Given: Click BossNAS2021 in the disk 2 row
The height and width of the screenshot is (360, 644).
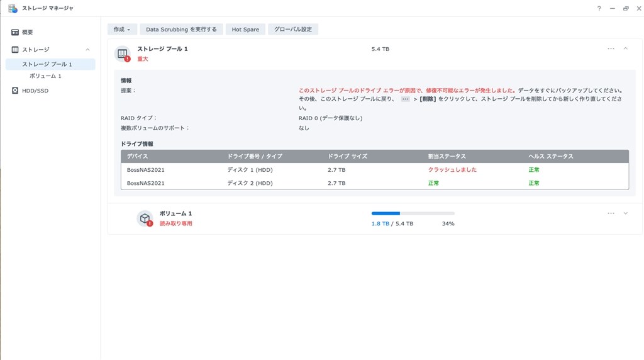Looking at the screenshot, I should coord(145,183).
